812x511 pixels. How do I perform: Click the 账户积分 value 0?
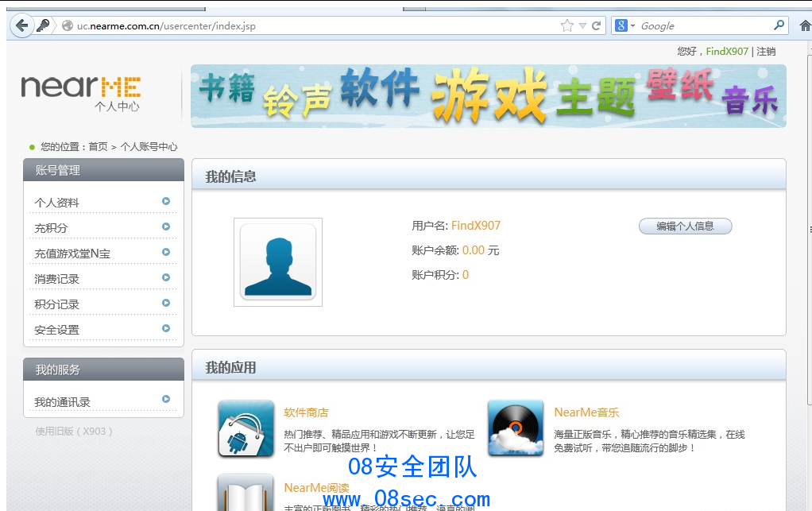465,275
